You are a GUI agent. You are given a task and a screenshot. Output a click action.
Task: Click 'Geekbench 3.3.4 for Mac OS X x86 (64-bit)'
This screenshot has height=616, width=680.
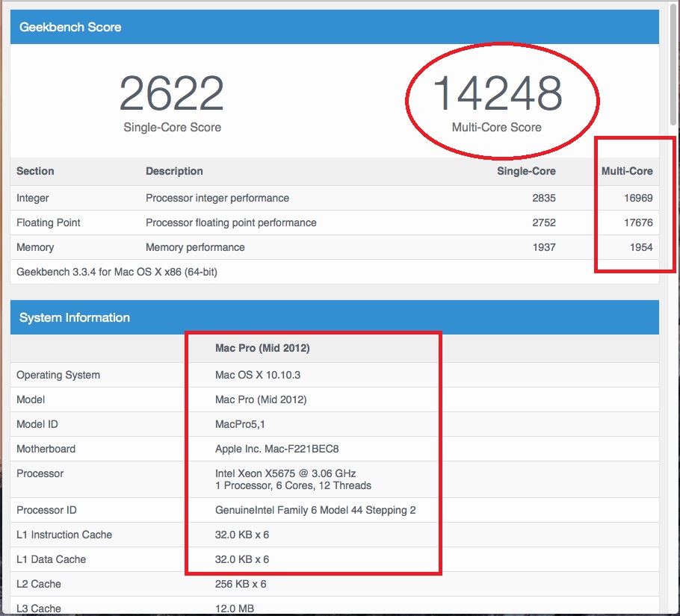point(117,272)
